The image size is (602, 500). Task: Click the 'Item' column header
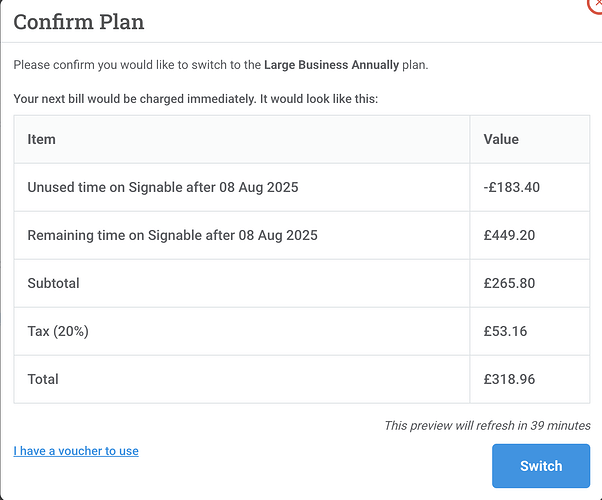42,139
